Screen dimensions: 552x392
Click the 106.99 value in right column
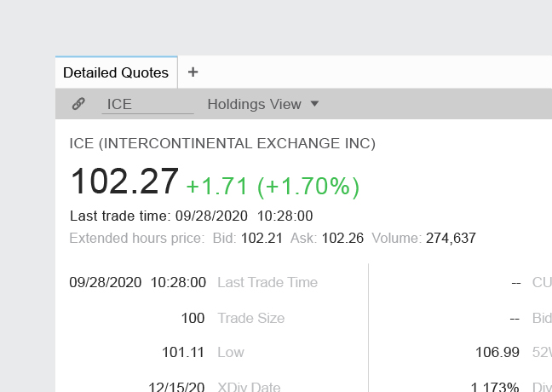tap(498, 352)
